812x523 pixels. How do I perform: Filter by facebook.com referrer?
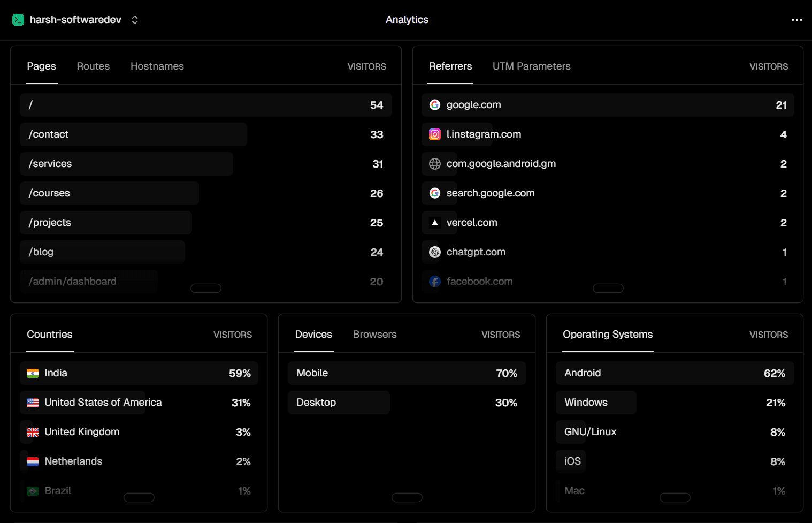pos(608,282)
